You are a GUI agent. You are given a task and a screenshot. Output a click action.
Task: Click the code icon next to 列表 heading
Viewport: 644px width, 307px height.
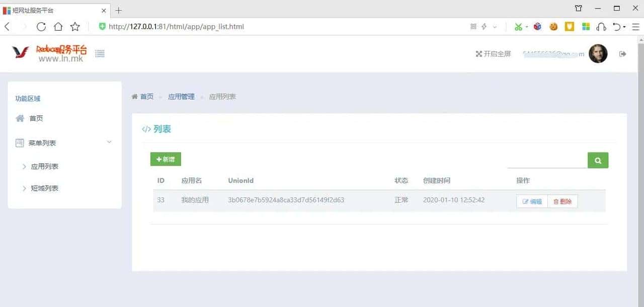tap(146, 129)
